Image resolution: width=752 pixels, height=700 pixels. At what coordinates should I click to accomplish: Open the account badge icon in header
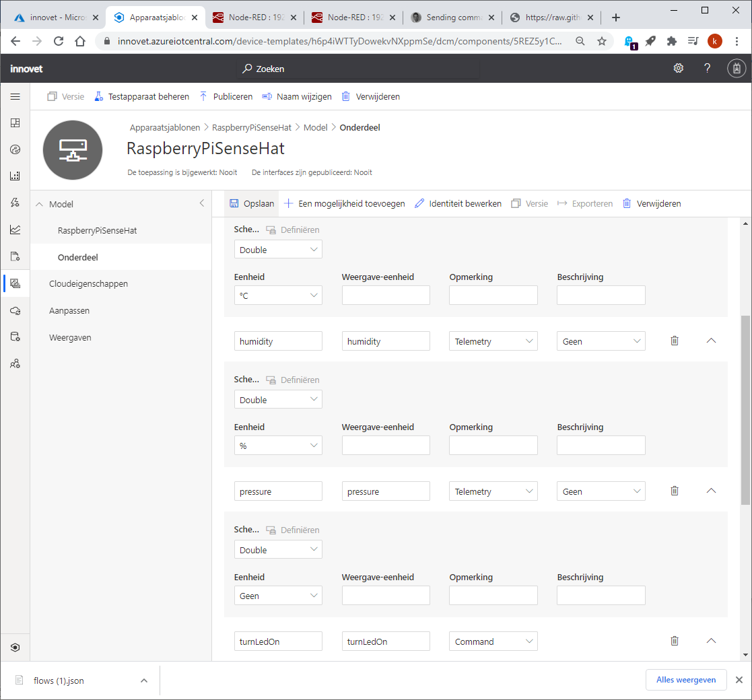[x=737, y=69]
